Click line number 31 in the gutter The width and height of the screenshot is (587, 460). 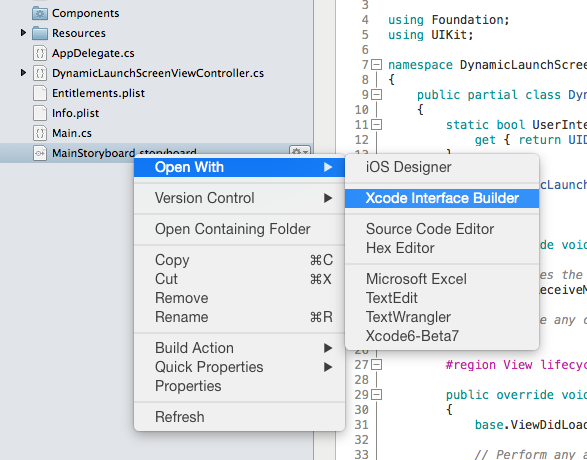click(362, 425)
